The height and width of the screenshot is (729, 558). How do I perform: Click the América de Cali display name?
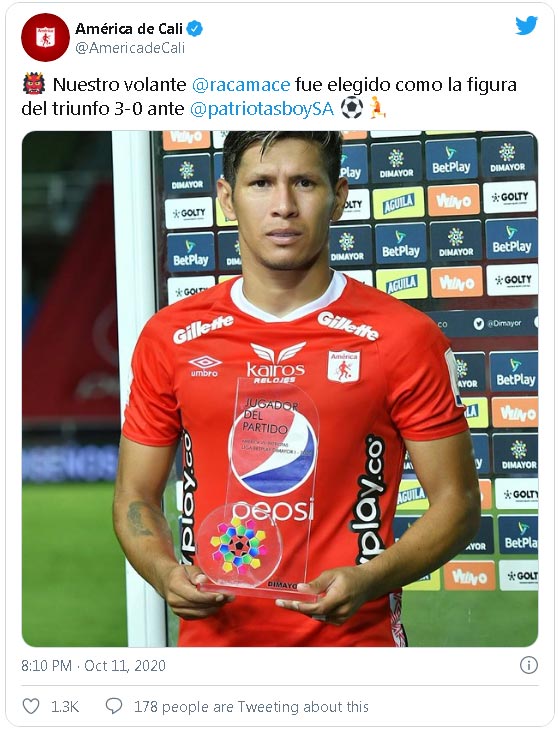(x=129, y=29)
